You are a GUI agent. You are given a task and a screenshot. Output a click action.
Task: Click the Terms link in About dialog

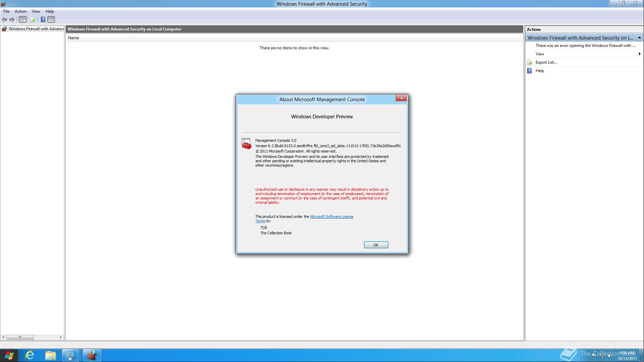tap(260, 221)
